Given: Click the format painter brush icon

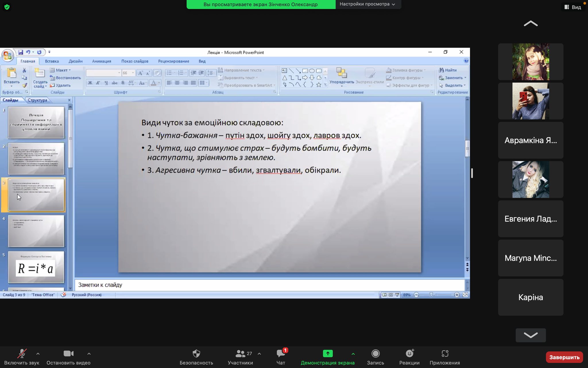Looking at the screenshot, I should click(24, 85).
